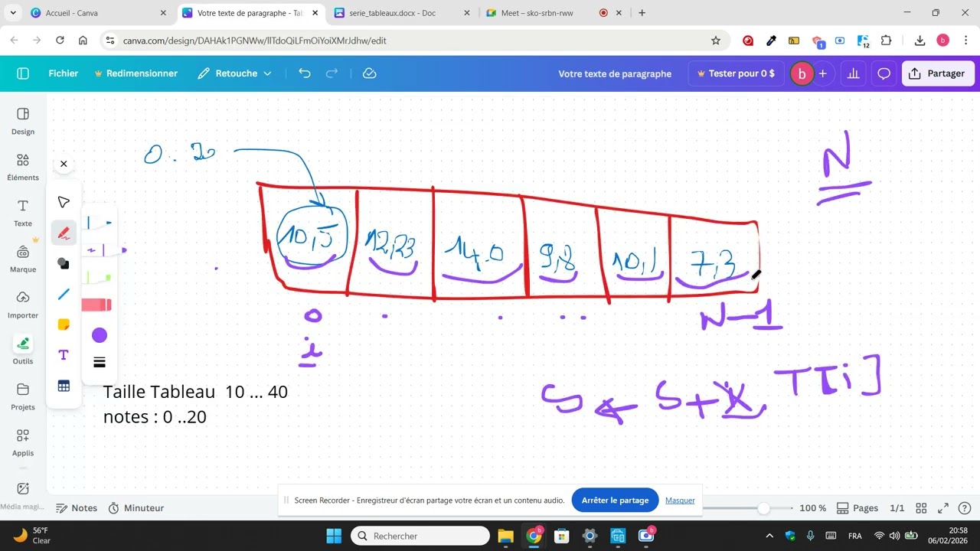Viewport: 980px width, 551px height.
Task: Toggle the Canva side panel icon
Action: coord(23,73)
